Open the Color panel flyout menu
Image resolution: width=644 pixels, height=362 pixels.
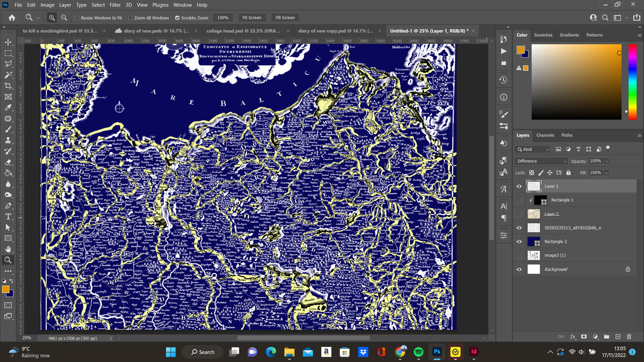(x=639, y=35)
